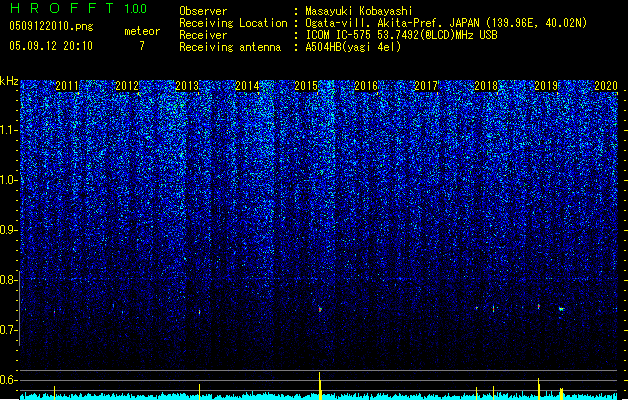The width and height of the screenshot is (629, 400).
Task: Click the kHz axis unit label
Action: click(9, 81)
